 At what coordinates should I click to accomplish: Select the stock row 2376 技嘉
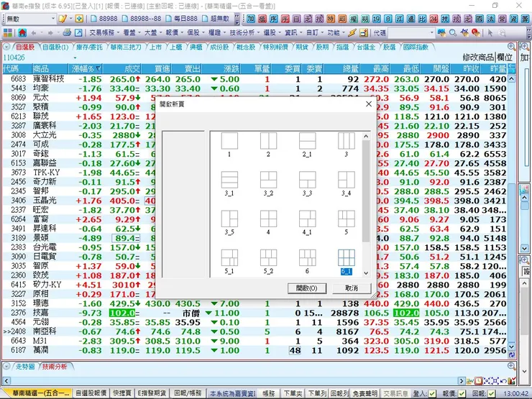(x=256, y=313)
